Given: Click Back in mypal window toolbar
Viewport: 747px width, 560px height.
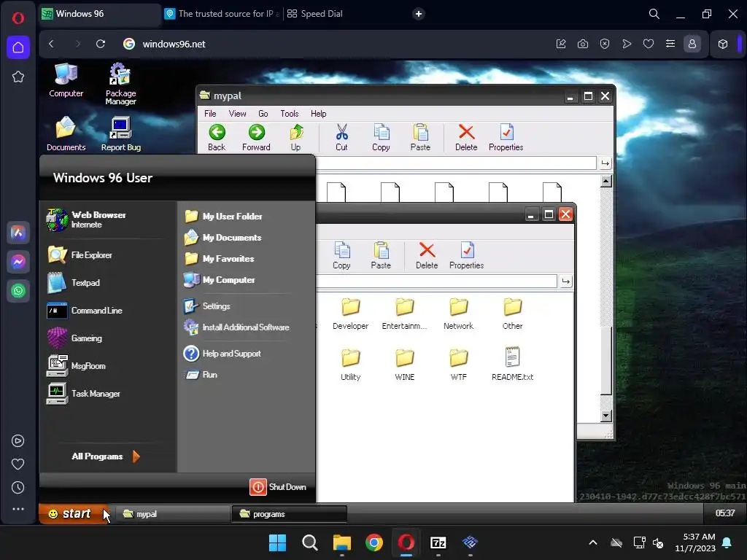Looking at the screenshot, I should [217, 138].
